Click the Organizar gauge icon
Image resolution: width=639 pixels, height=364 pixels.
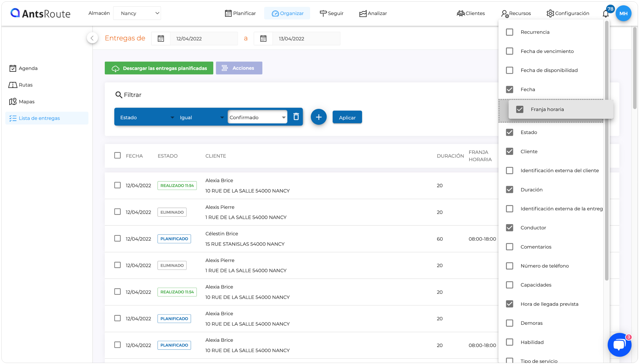click(275, 13)
